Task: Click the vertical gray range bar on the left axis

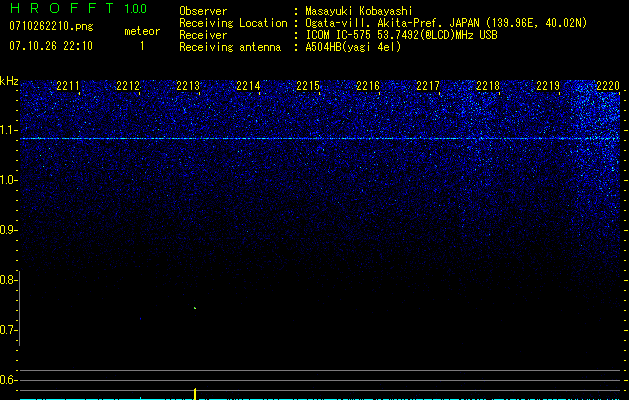Action: click(20, 308)
